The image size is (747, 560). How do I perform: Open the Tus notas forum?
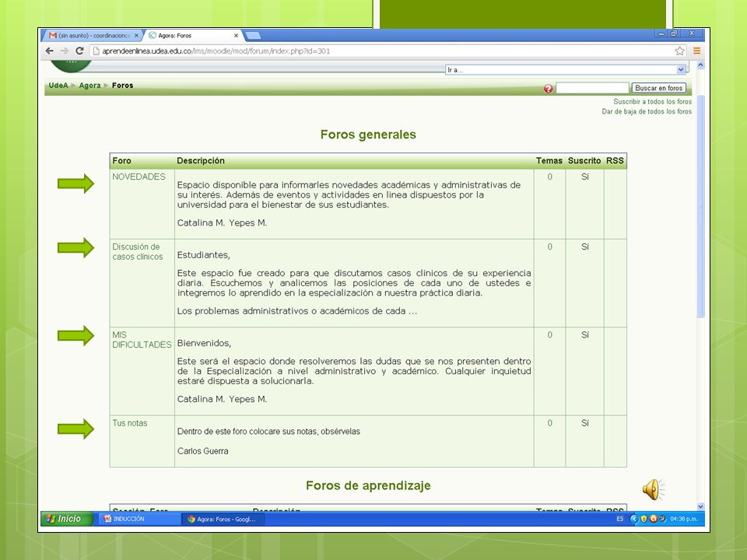(130, 423)
